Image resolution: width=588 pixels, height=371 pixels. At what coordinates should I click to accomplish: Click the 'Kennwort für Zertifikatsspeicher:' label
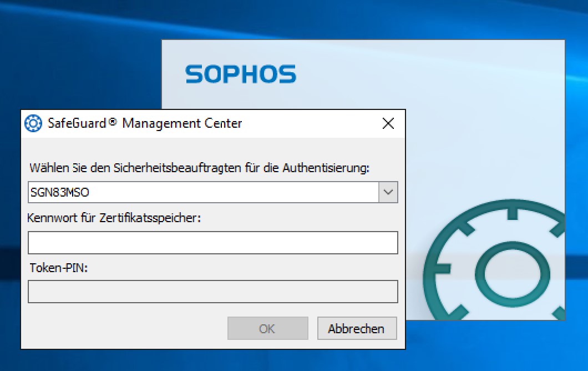point(114,218)
